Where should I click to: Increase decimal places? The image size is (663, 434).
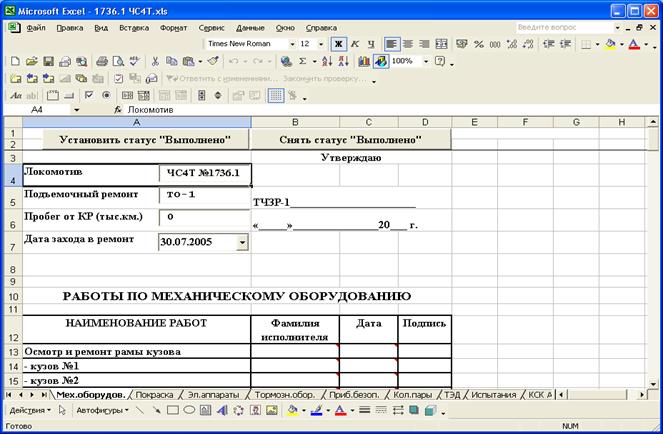point(512,44)
